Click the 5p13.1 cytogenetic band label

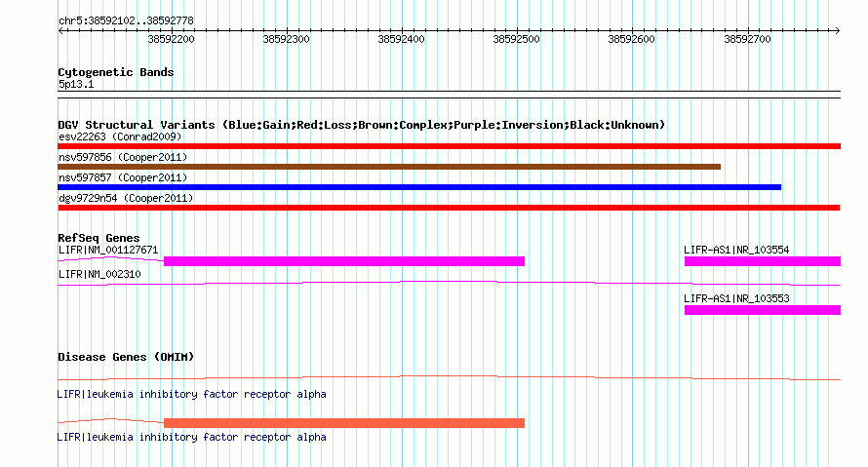click(76, 84)
